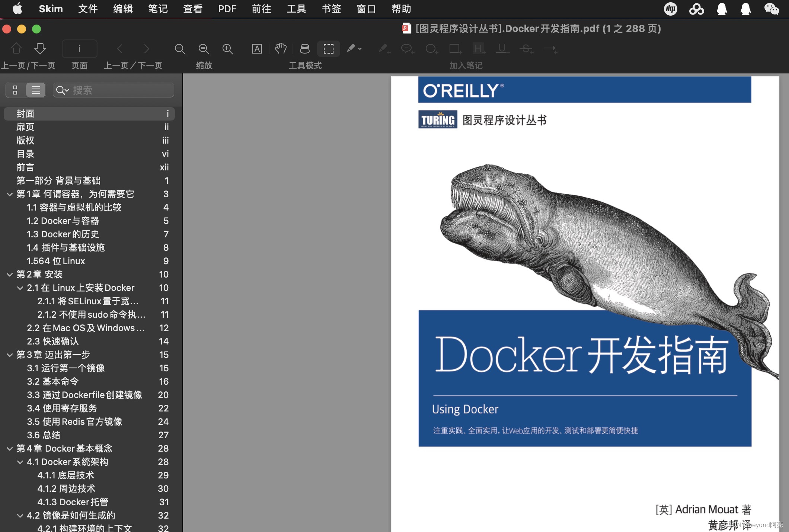Viewport: 789px width, 532px height.
Task: Collapse section 4.1 Docker系统架构
Action: click(x=20, y=462)
